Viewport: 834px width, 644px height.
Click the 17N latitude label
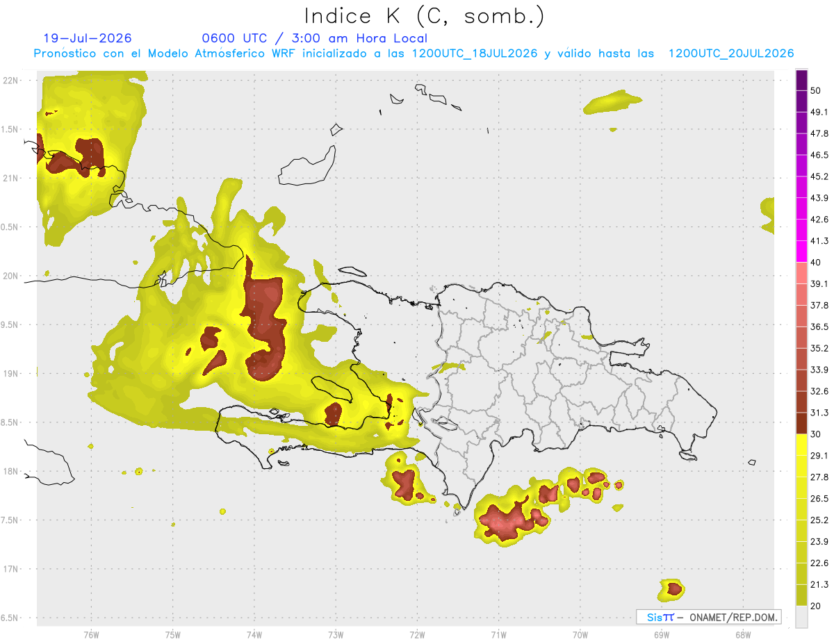point(10,569)
